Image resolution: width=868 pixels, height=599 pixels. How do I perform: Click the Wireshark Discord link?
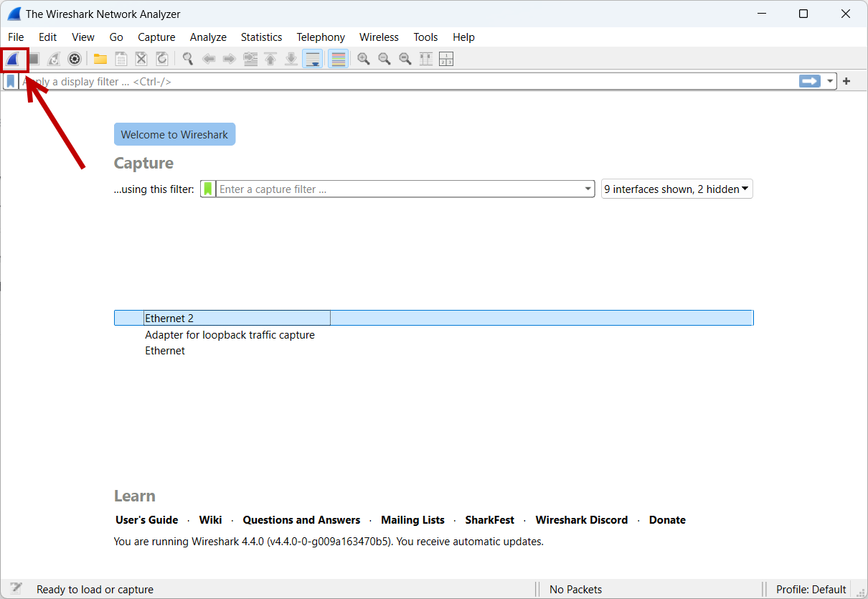click(581, 520)
